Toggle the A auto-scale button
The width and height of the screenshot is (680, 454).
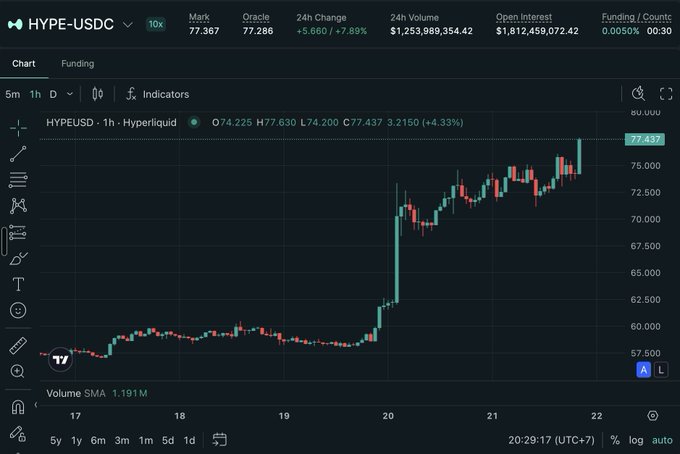coord(644,370)
